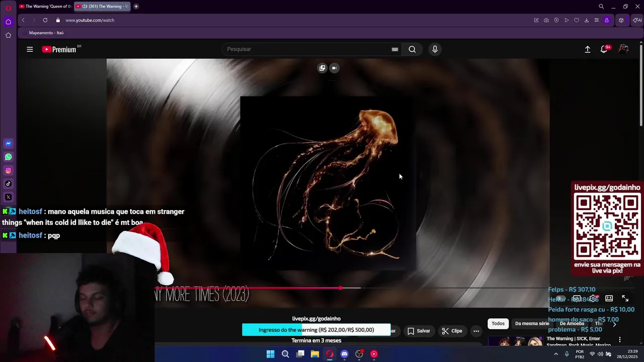
Task: Go back to the previous page
Action: coord(23,20)
